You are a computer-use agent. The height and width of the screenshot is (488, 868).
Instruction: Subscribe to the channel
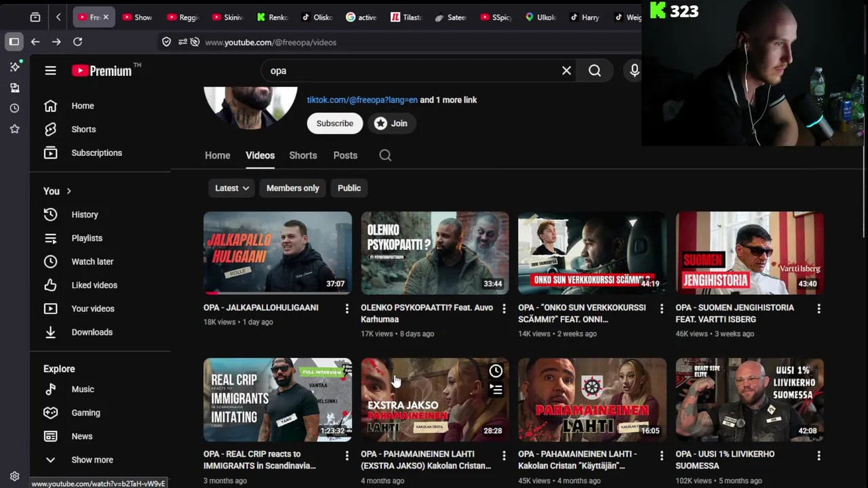334,123
